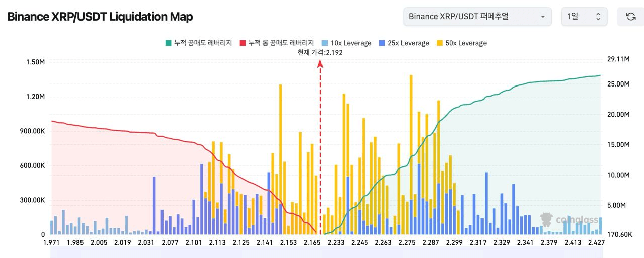Image resolution: width=644 pixels, height=258 pixels.
Task: Click the 2.299 price axis label
Action: [454, 243]
